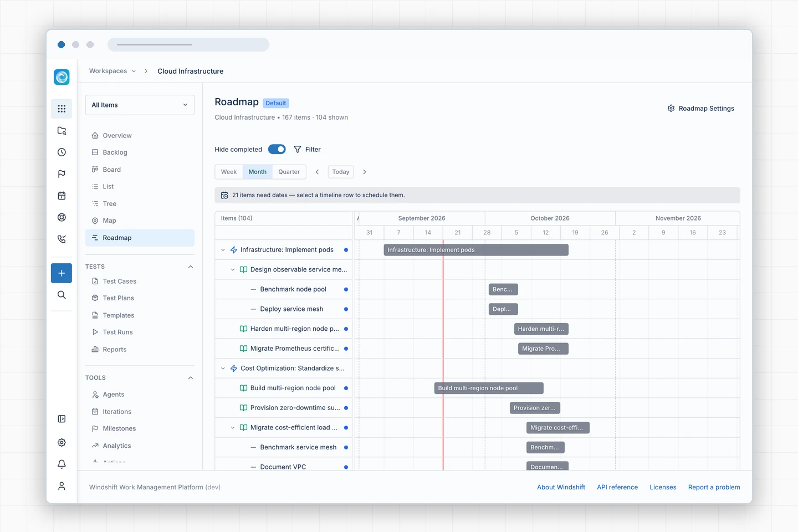798x532 pixels.
Task: Open Roadmap Settings gear
Action: (671, 109)
